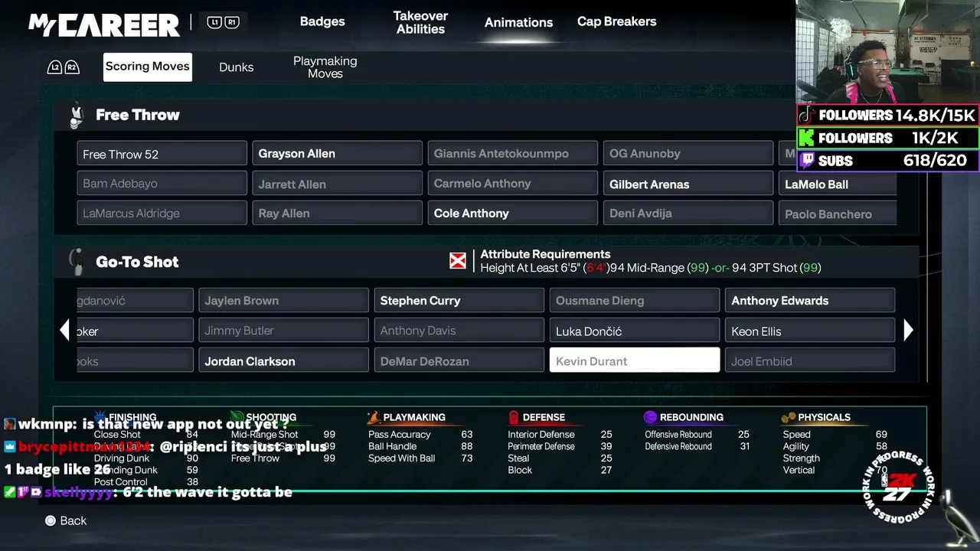Viewport: 980px width, 551px height.
Task: Click the circle Back button icon
Action: (51, 520)
